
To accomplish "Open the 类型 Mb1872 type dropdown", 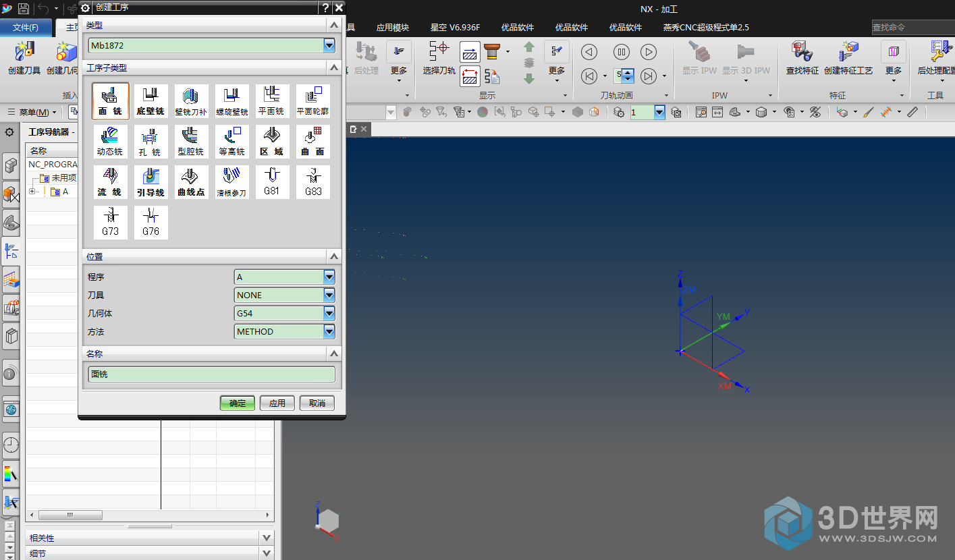I will [x=329, y=46].
